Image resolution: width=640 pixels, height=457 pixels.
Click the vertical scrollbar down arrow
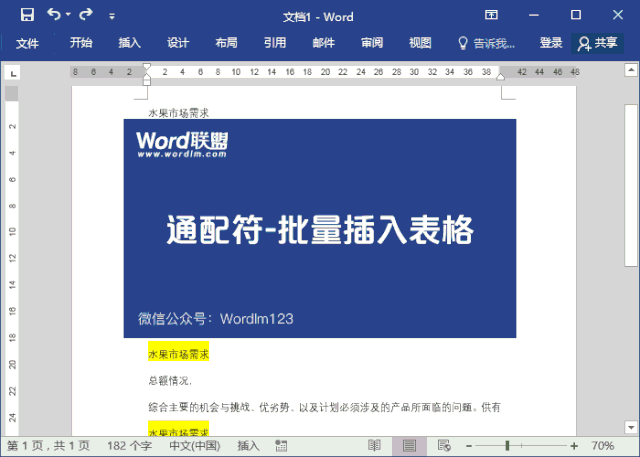tap(631, 427)
